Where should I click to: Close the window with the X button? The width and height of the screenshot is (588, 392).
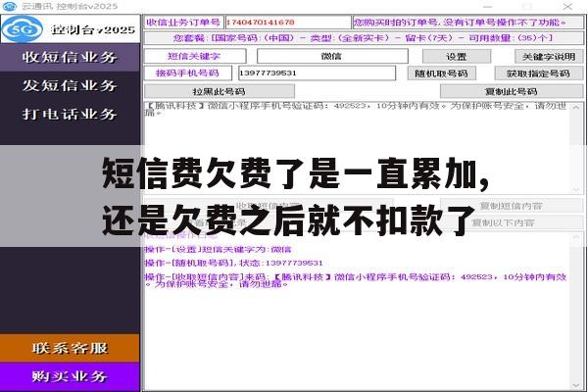coord(567,7)
